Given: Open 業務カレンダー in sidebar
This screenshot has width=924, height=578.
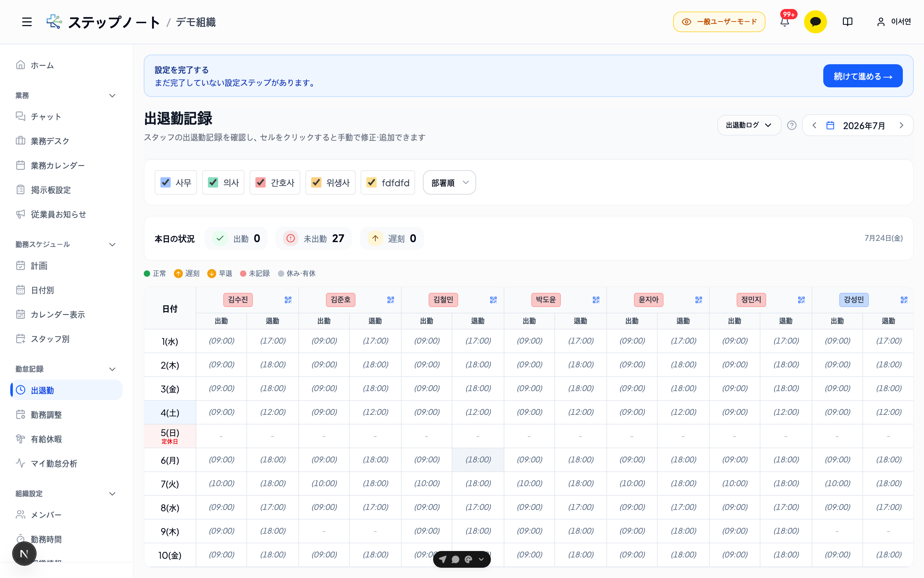Looking at the screenshot, I should [66, 165].
